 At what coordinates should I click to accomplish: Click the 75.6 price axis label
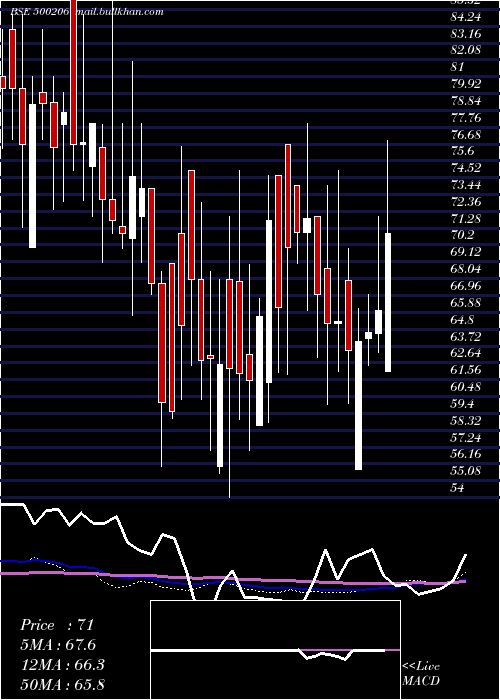coord(462,151)
